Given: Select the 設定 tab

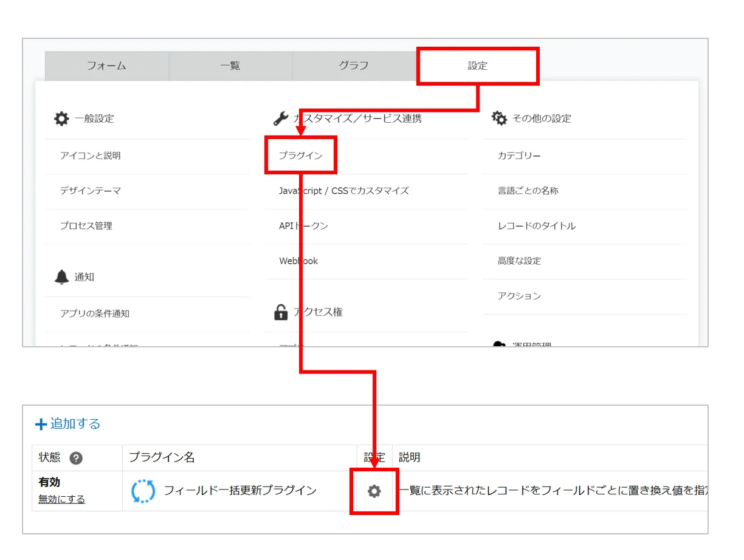Looking at the screenshot, I should (x=478, y=66).
